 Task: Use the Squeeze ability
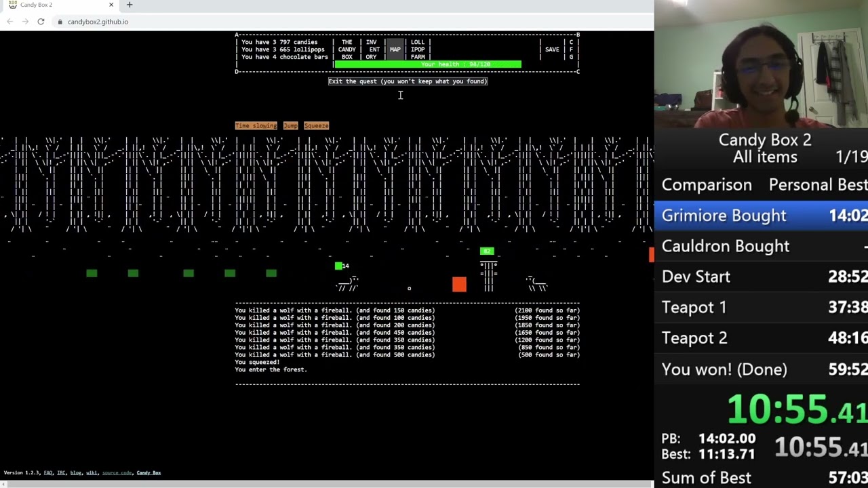coord(316,125)
